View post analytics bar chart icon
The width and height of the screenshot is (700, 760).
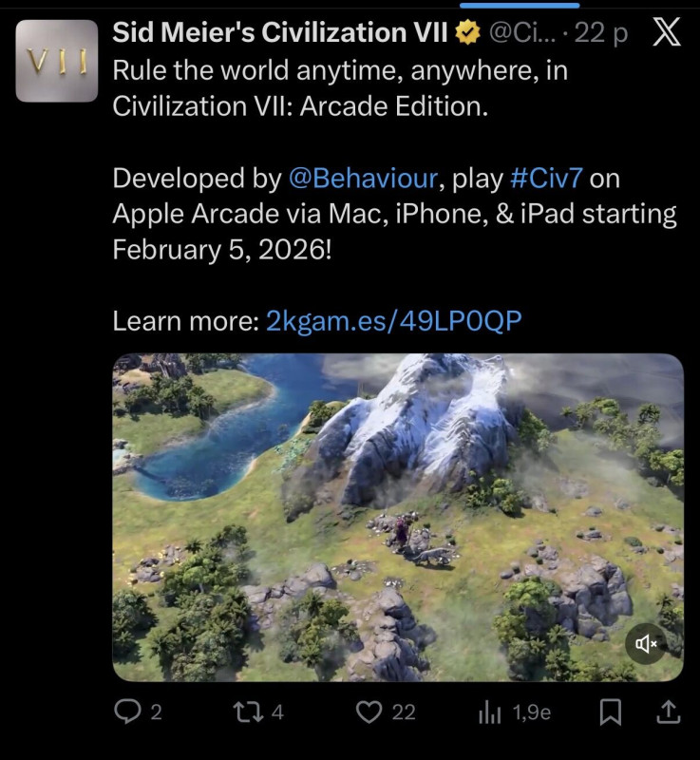coord(489,712)
